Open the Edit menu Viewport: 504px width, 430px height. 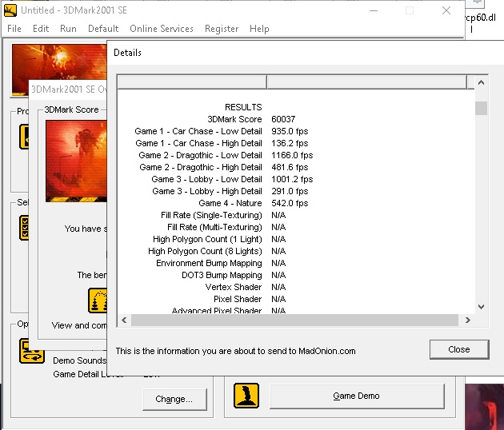tap(41, 29)
